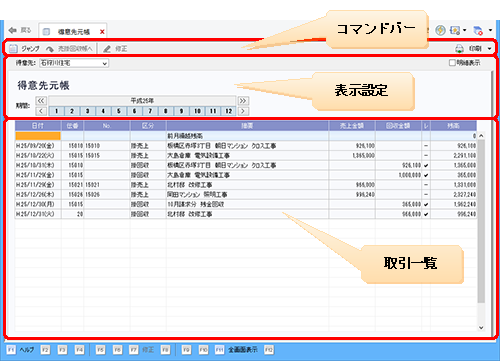Click the ジャンプ command label

pyautogui.click(x=30, y=49)
